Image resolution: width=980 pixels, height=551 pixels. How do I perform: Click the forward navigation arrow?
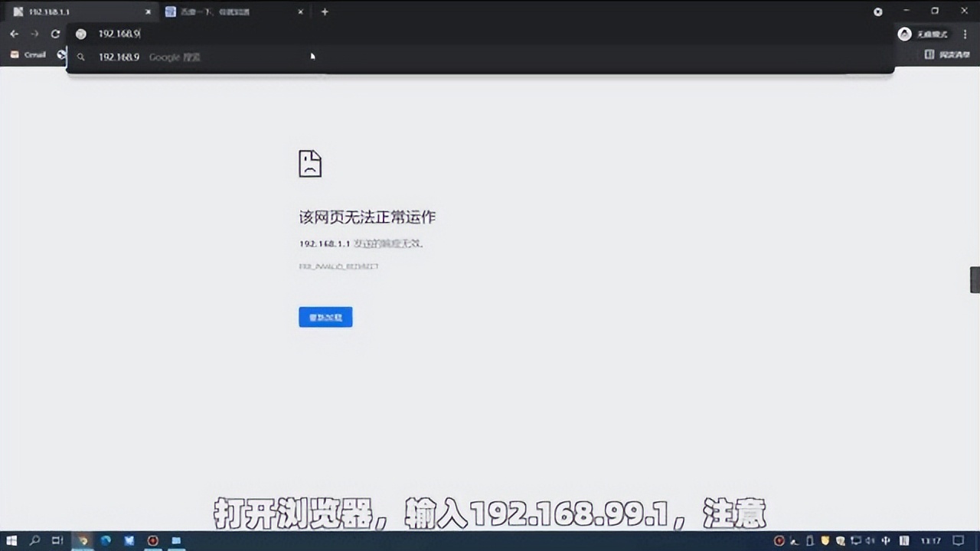(34, 34)
